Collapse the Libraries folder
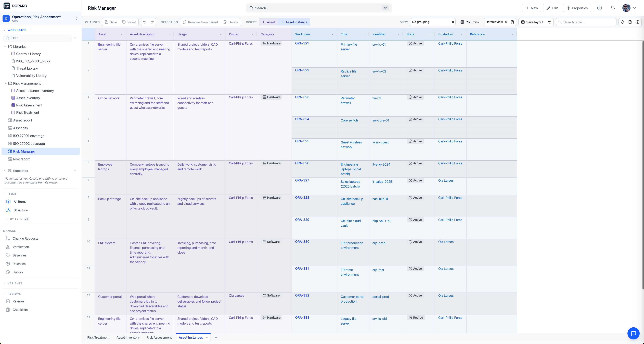The width and height of the screenshot is (644, 344). pos(5,46)
